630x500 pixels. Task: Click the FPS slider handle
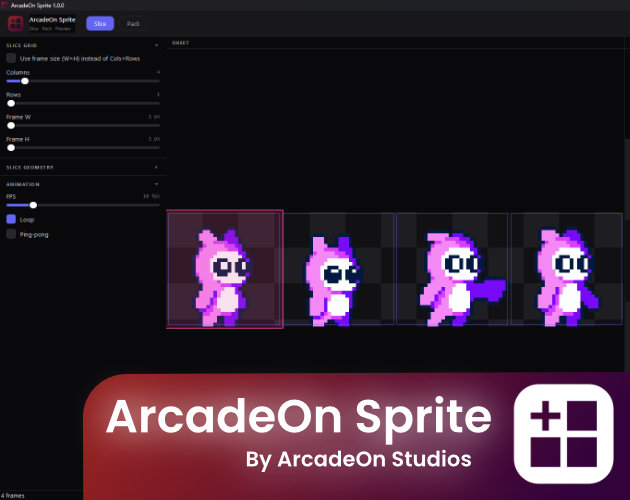click(33, 205)
